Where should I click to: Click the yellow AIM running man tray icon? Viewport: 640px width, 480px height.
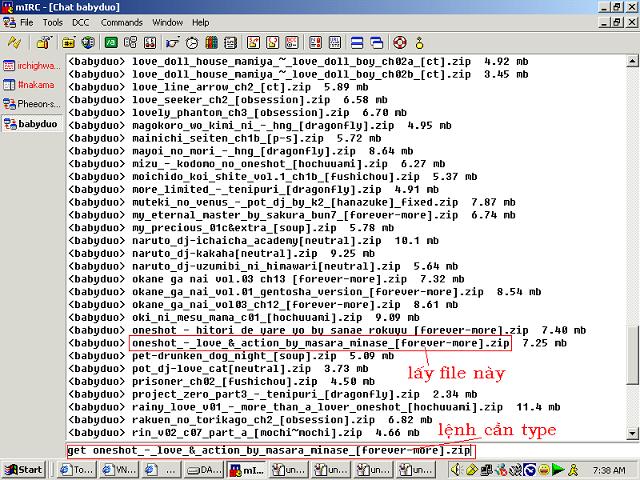click(x=573, y=470)
